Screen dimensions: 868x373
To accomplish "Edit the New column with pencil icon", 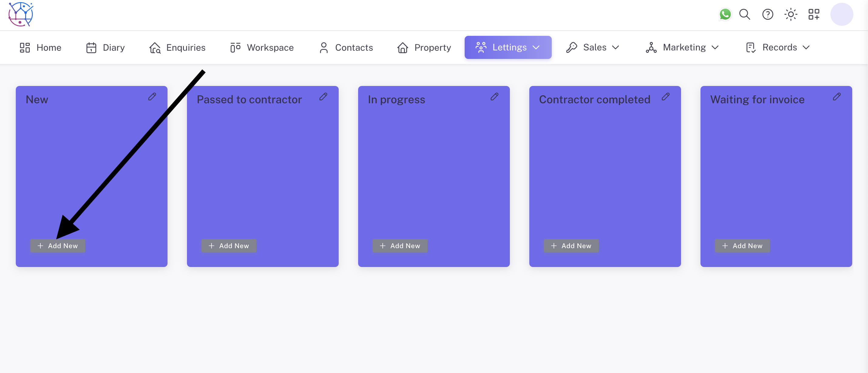I will [152, 97].
